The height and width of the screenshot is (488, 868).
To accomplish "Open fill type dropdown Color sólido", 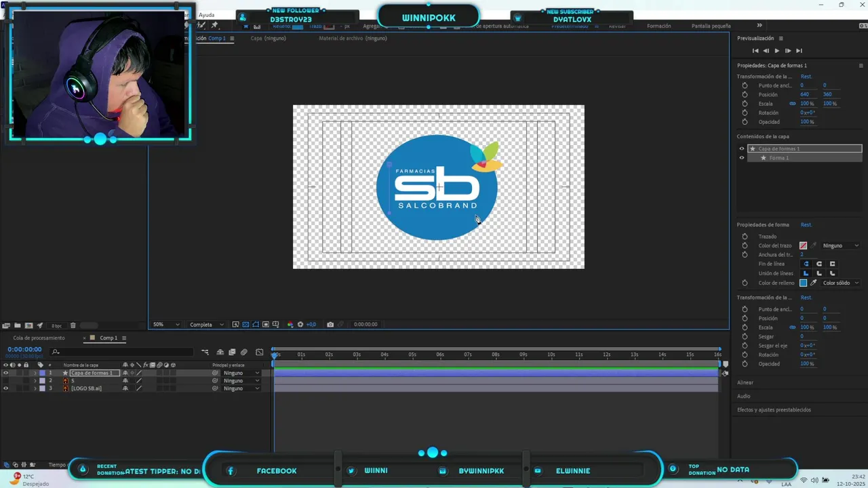I will coord(840,283).
